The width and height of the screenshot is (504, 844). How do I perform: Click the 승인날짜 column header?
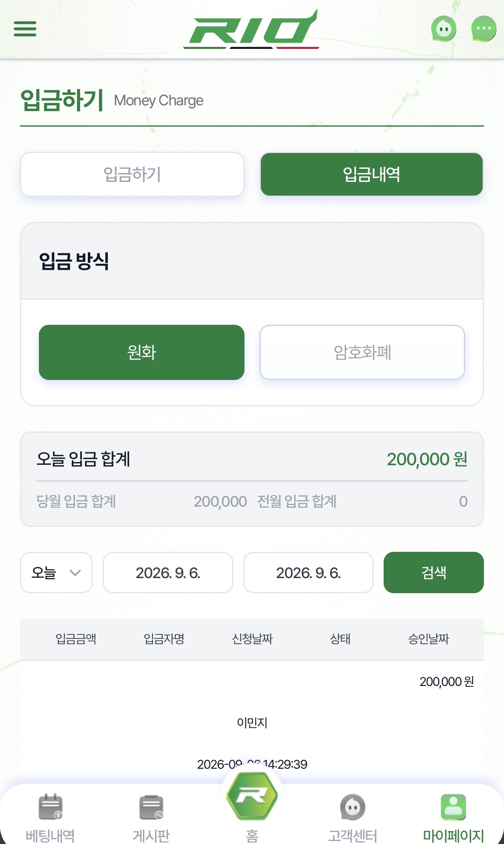pos(428,639)
